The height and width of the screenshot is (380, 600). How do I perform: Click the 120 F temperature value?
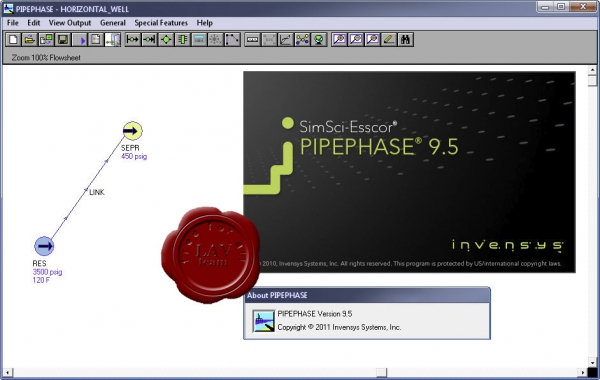click(41, 280)
